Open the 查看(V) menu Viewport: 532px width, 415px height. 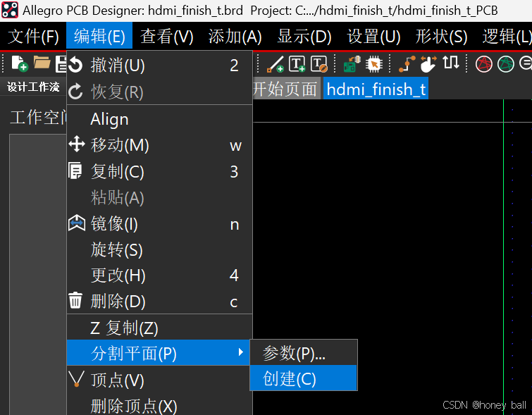166,37
